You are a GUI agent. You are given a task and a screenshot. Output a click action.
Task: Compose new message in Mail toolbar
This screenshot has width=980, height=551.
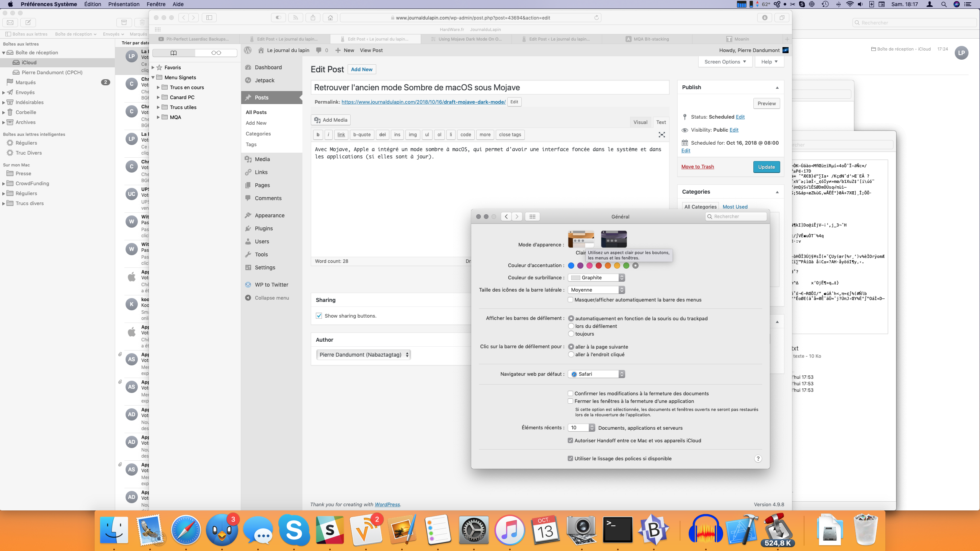[28, 23]
